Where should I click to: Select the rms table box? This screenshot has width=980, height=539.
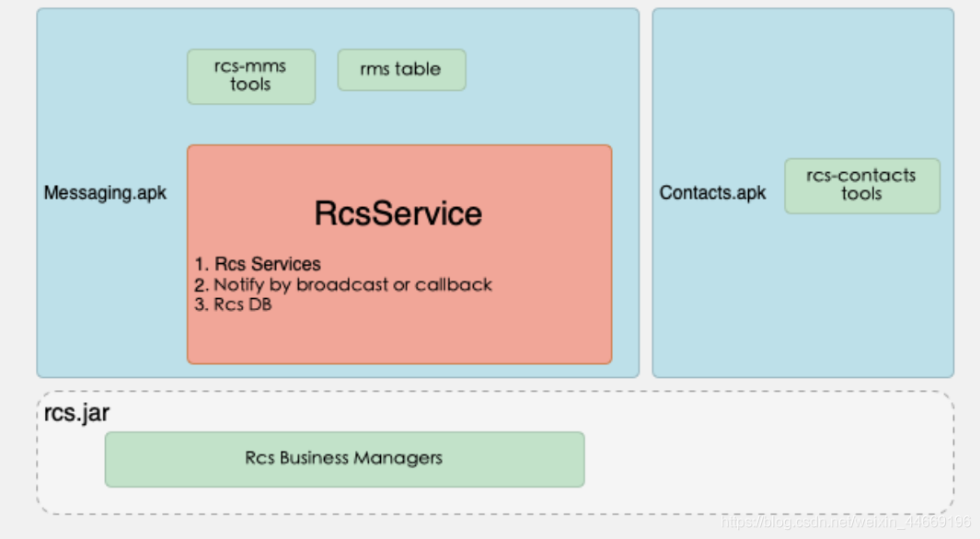pos(402,69)
